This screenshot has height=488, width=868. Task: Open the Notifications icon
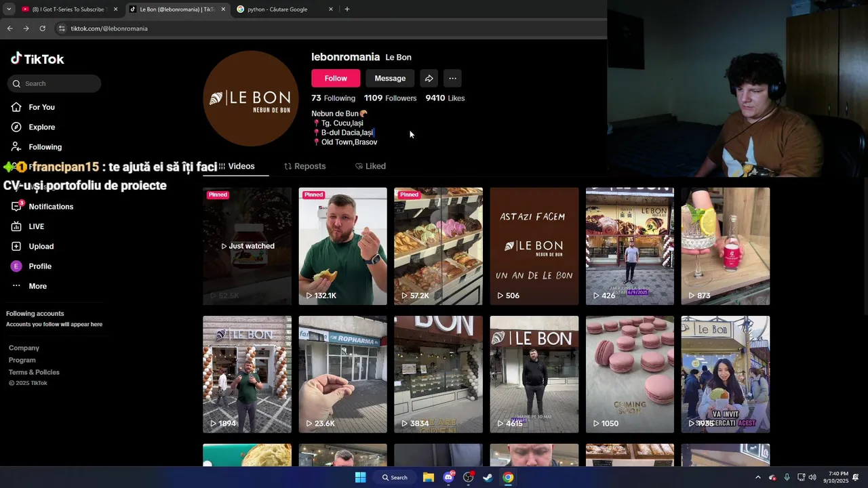click(x=16, y=206)
